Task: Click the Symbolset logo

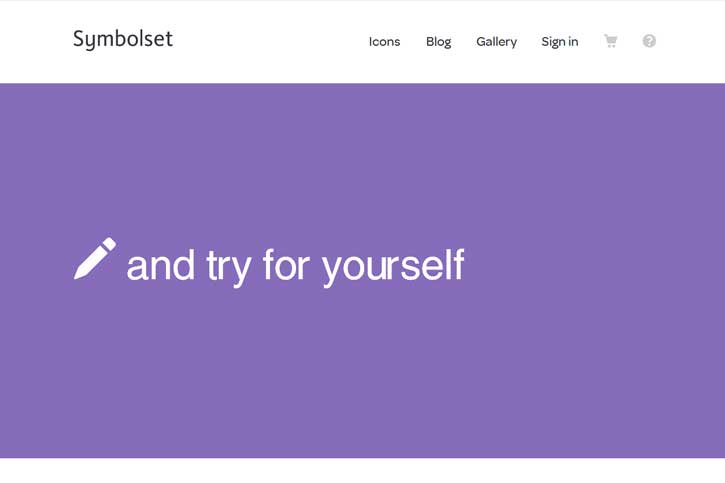Action: [123, 39]
